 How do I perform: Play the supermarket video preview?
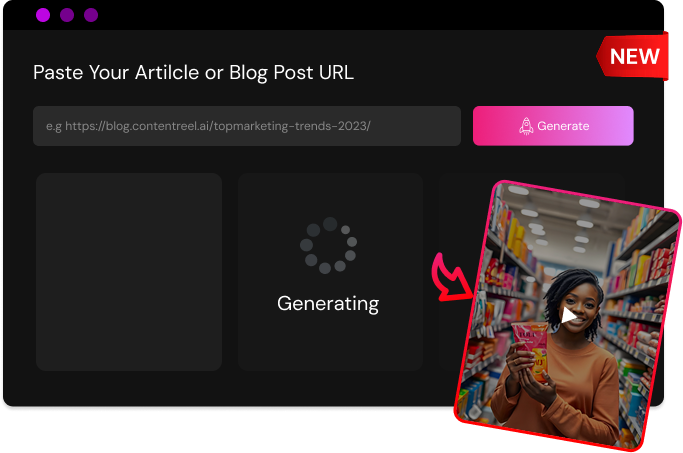click(x=568, y=315)
